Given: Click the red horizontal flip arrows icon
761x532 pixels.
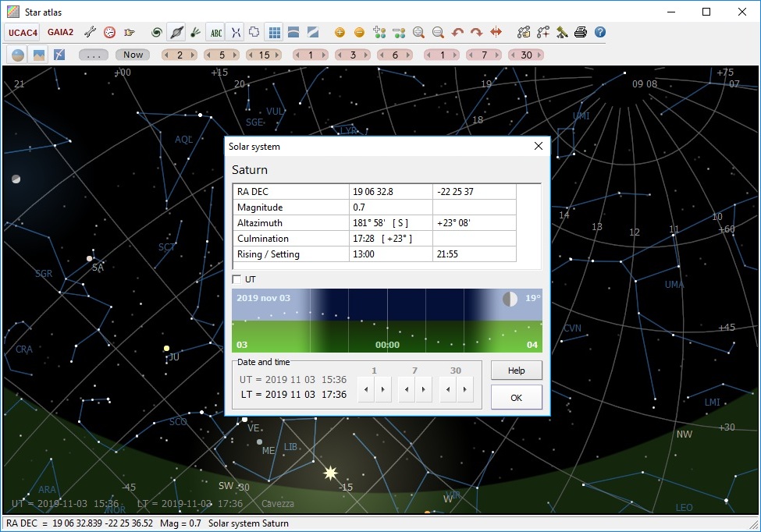Looking at the screenshot, I should (x=496, y=33).
